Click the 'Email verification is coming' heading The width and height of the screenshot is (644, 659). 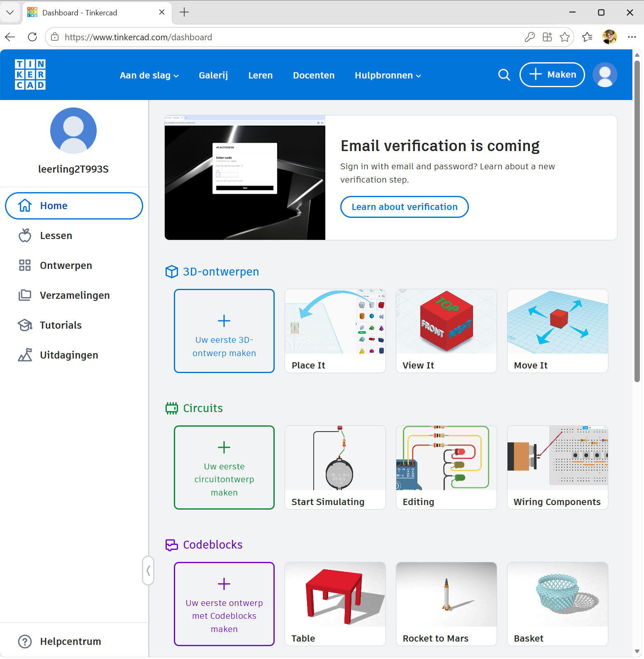pos(440,146)
